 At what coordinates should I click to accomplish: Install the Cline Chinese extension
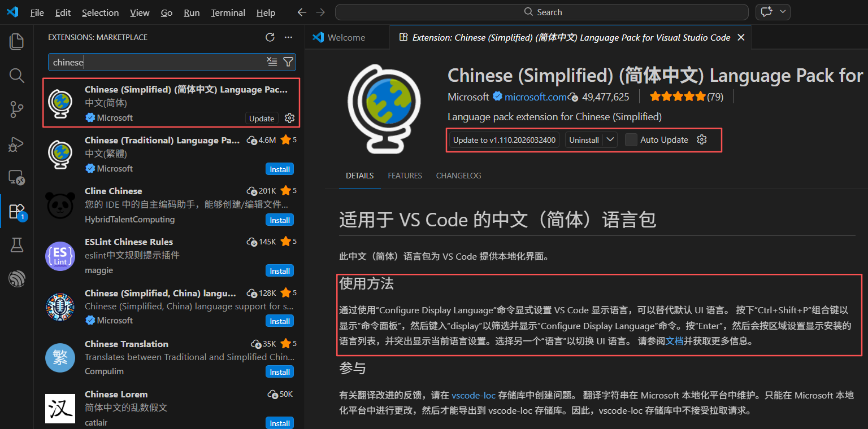pyautogui.click(x=280, y=220)
